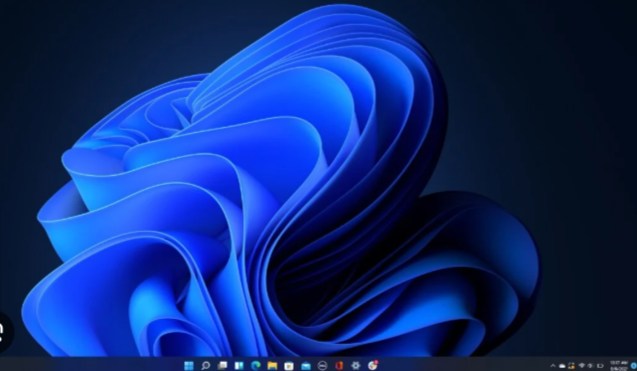Open the Widgets panel icon
This screenshot has width=637, height=371.
click(x=239, y=365)
